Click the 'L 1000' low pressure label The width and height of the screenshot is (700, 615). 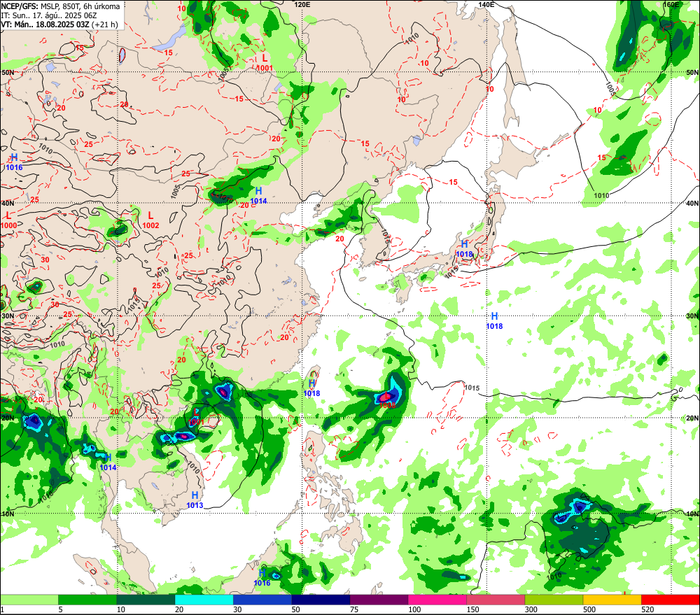8,220
